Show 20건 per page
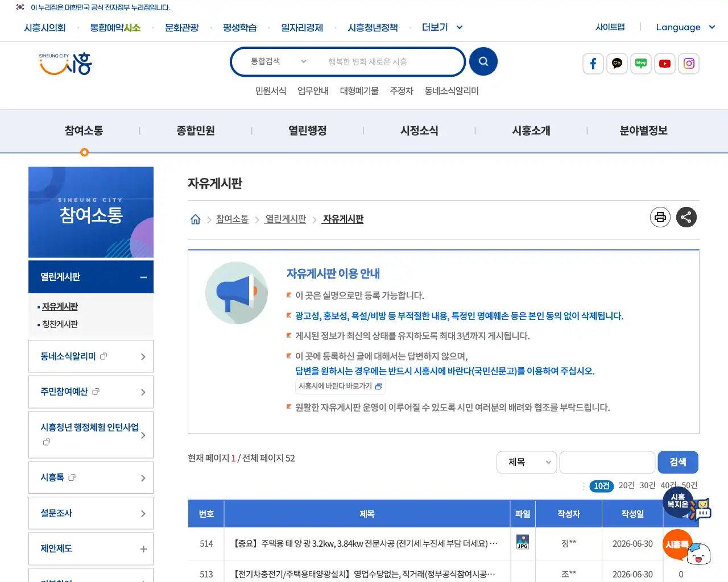 pyautogui.click(x=627, y=485)
